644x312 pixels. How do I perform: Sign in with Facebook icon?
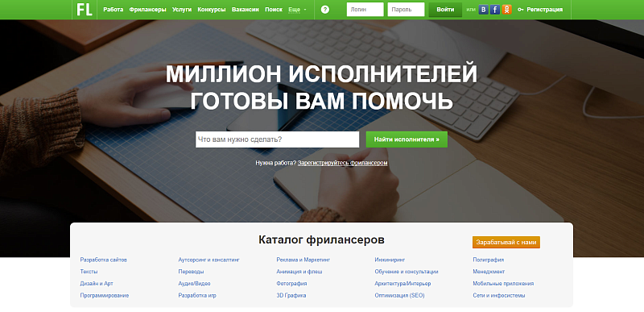[x=495, y=10]
